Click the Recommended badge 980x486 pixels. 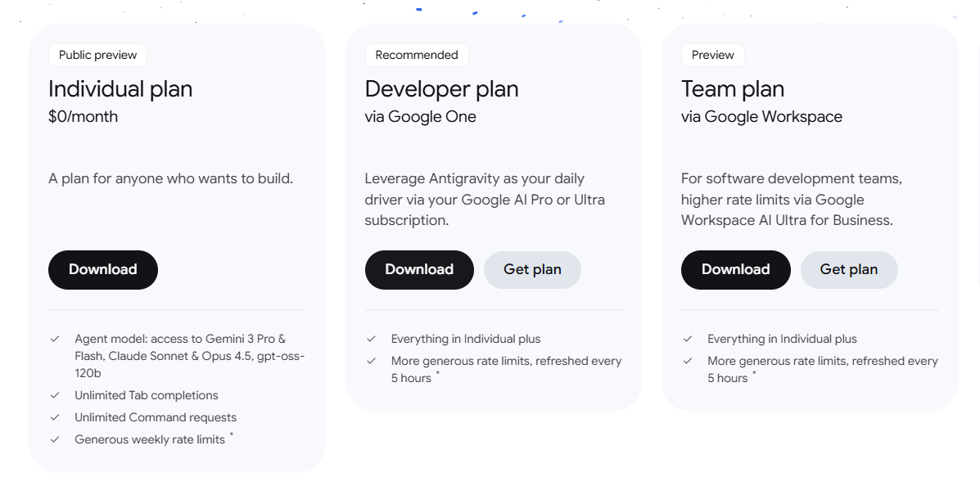click(x=417, y=56)
